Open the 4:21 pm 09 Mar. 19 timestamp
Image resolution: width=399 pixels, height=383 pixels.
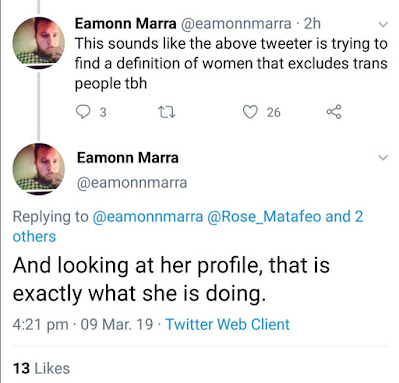click(83, 324)
